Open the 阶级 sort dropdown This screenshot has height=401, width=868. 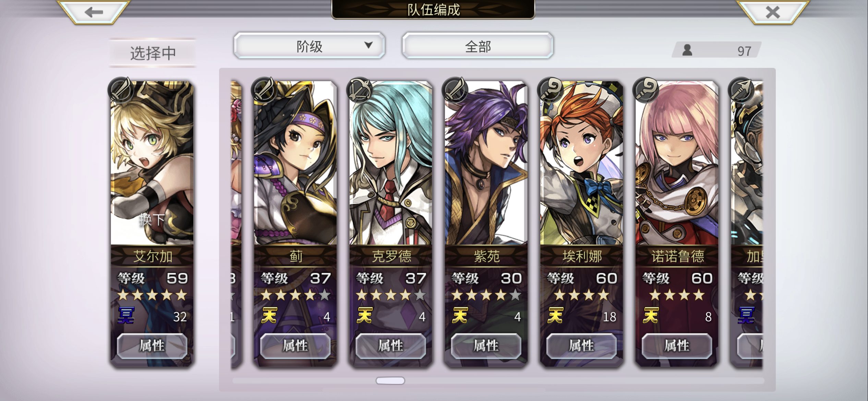309,46
